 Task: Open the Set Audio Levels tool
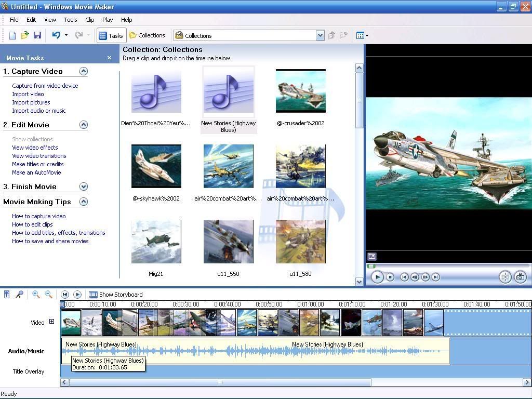[x=7, y=295]
